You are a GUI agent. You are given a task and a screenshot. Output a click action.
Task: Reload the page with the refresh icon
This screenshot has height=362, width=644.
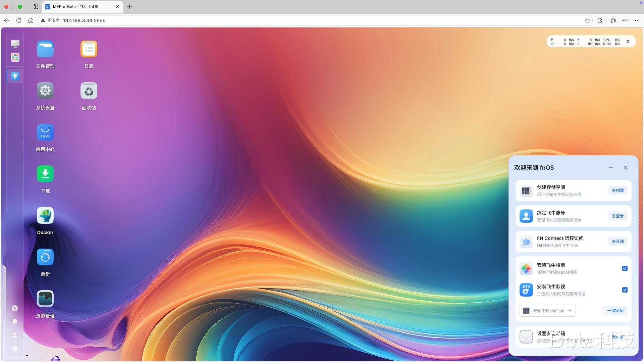click(x=19, y=20)
